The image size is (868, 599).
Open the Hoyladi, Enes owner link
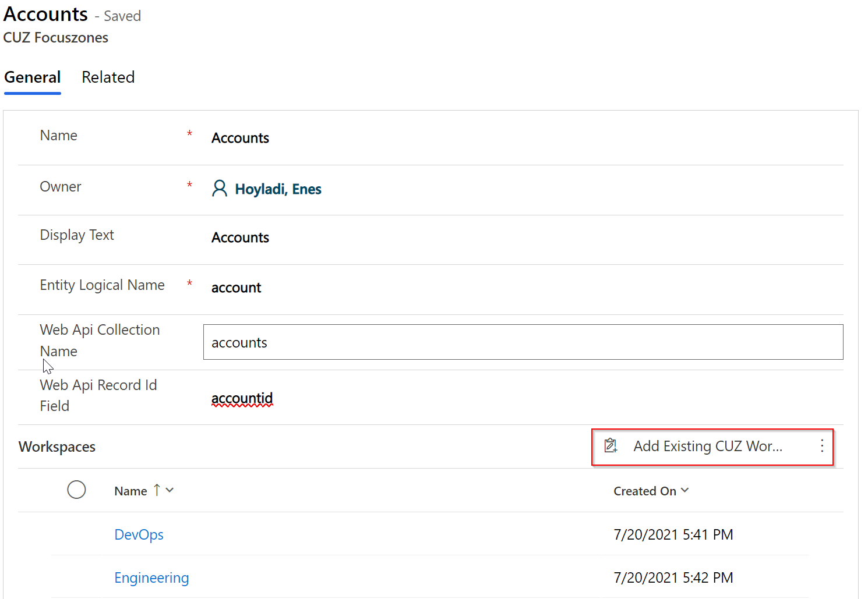pos(278,189)
